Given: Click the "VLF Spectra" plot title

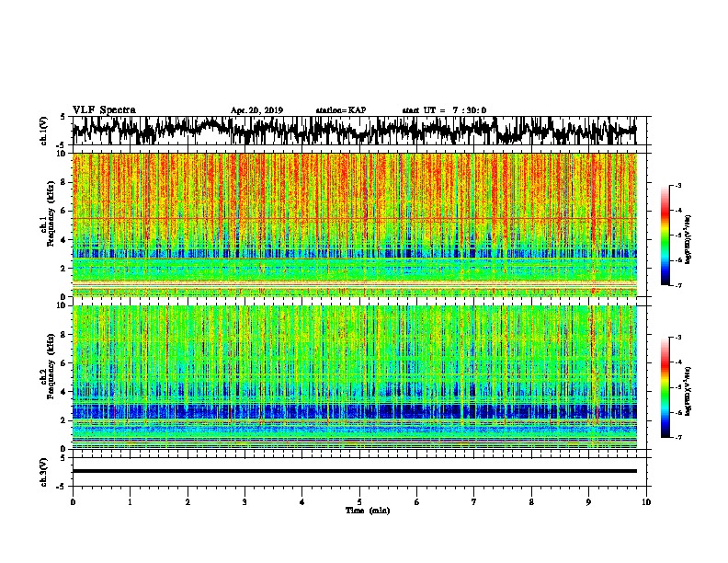Looking at the screenshot, I should [104, 110].
